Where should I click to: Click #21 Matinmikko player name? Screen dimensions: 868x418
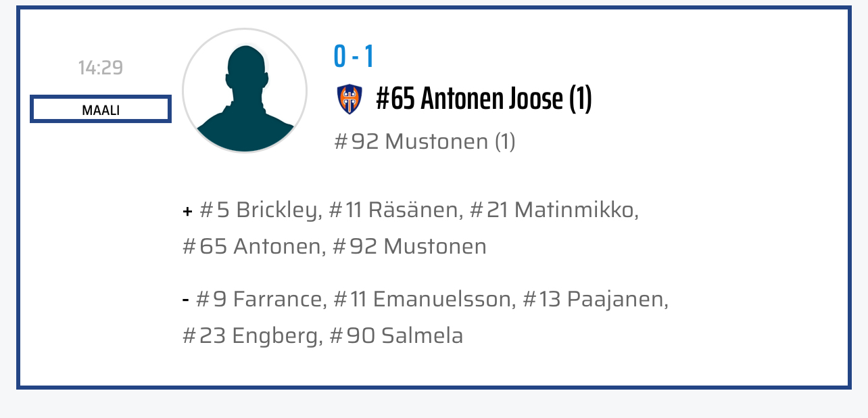(x=554, y=210)
